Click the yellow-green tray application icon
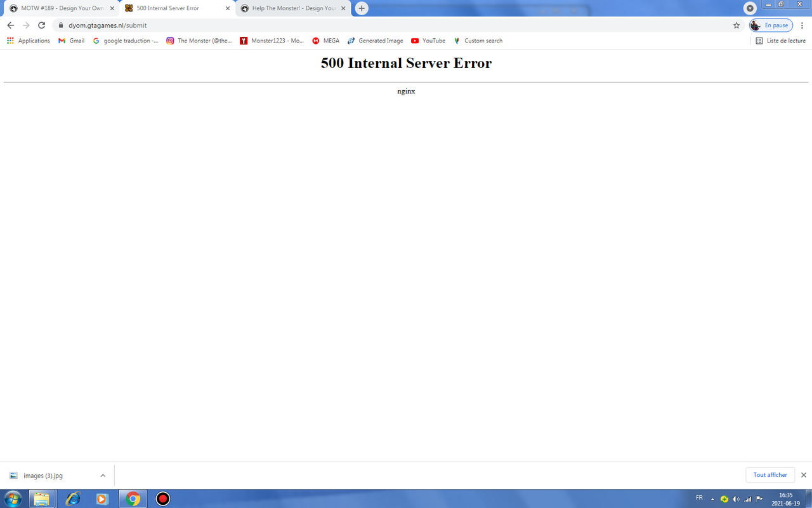The height and width of the screenshot is (508, 812). pyautogui.click(x=724, y=498)
